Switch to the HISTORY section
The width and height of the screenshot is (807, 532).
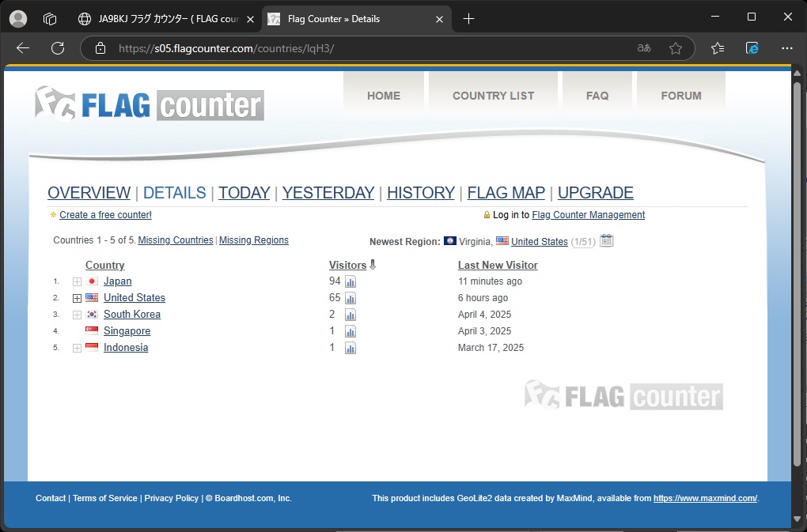[x=420, y=193]
